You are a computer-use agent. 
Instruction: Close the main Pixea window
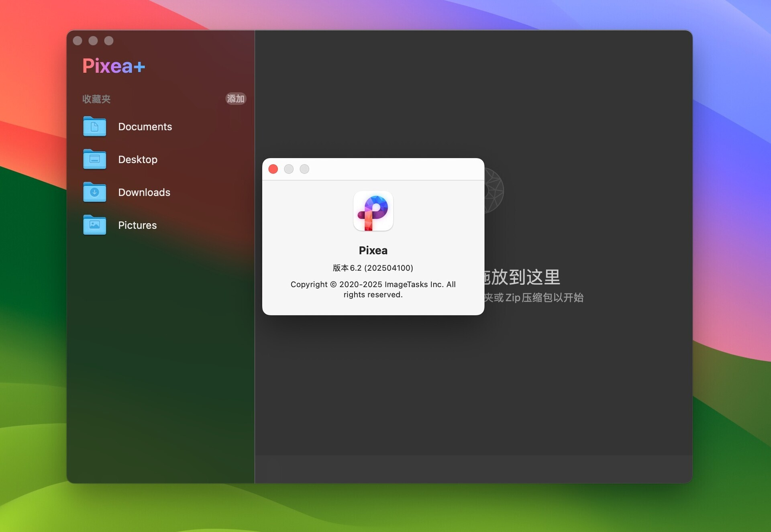[78, 41]
